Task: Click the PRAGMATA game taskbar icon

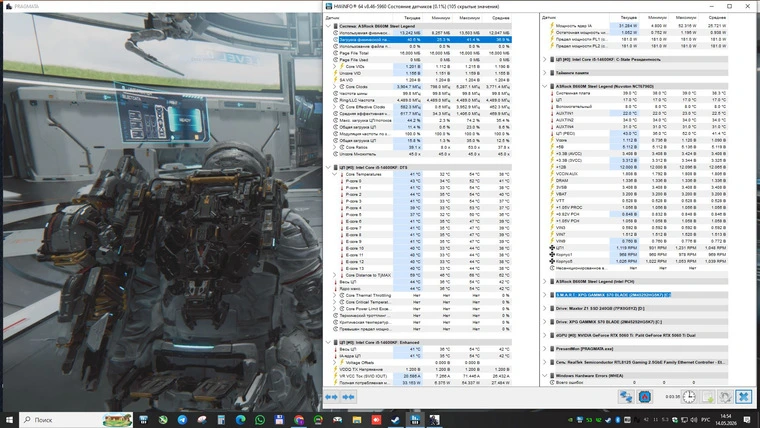Action: coord(434,420)
